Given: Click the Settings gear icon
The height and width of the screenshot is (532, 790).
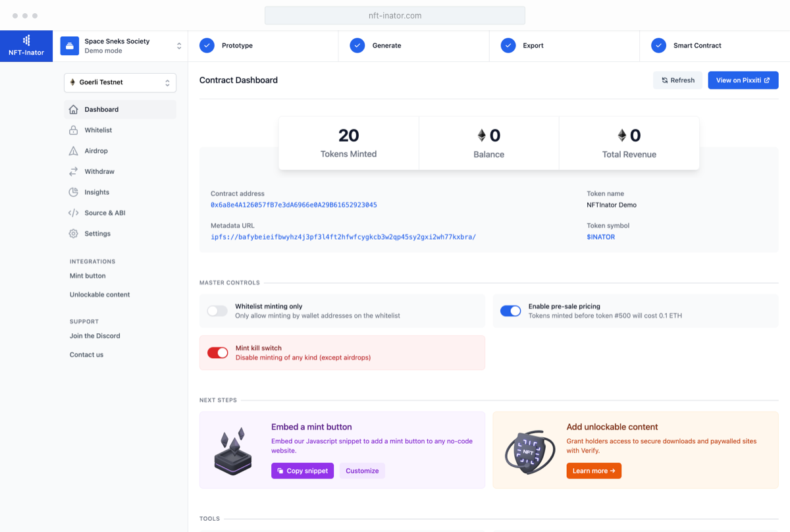Looking at the screenshot, I should [74, 234].
